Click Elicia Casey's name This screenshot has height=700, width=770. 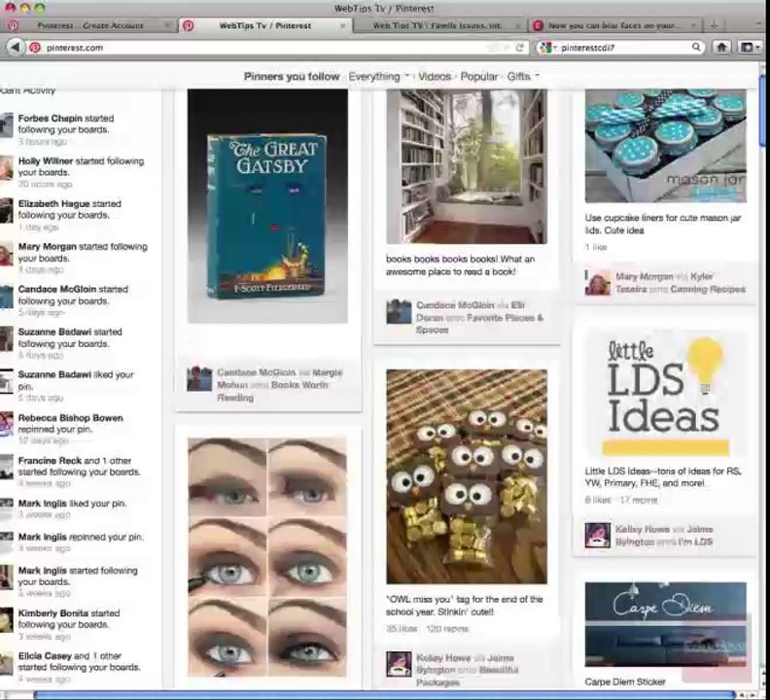tap(45, 656)
